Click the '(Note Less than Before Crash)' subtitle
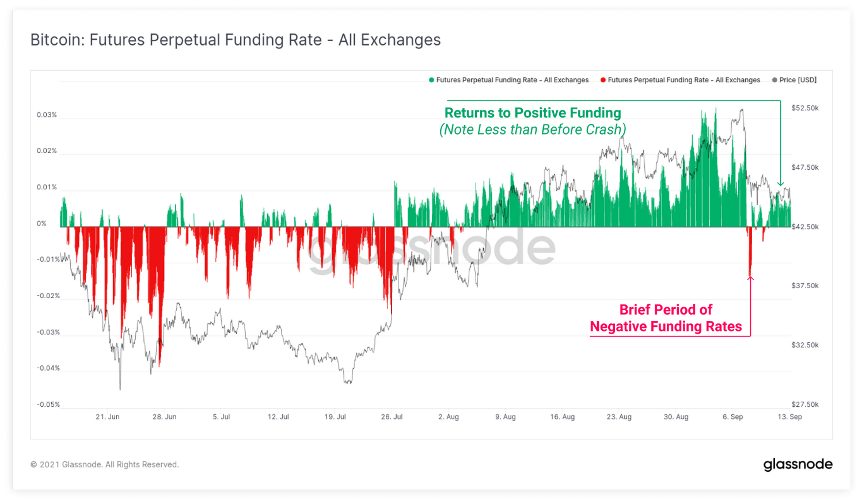The image size is (862, 504). 533,129
